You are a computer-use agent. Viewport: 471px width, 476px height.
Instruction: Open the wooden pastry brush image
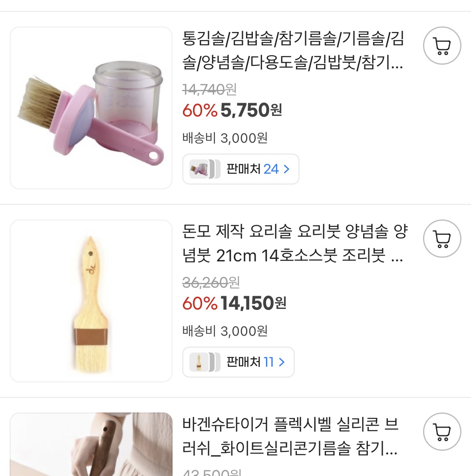pos(91,301)
